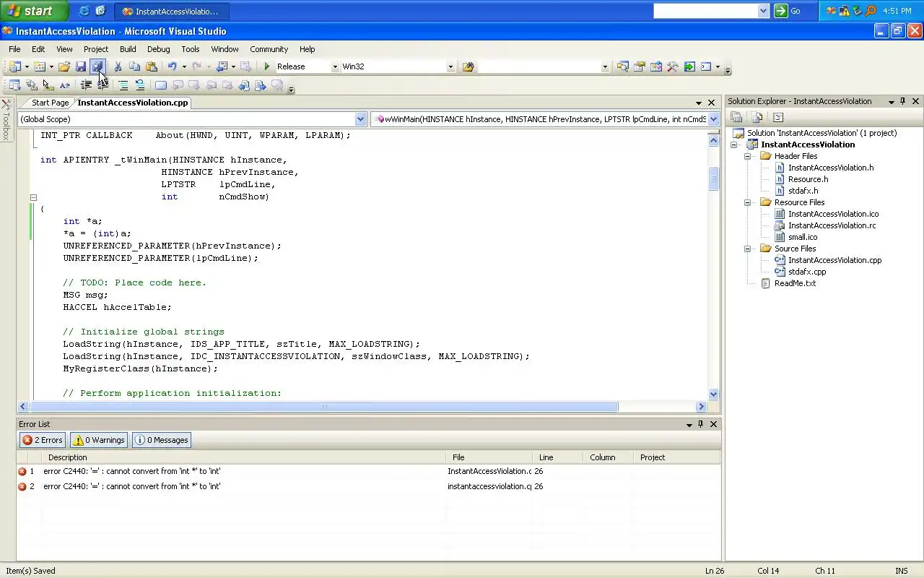Screen dimensions: 924x578
Task: Select InstantAccessViolation.h in Solution Explorer
Action: [830, 168]
